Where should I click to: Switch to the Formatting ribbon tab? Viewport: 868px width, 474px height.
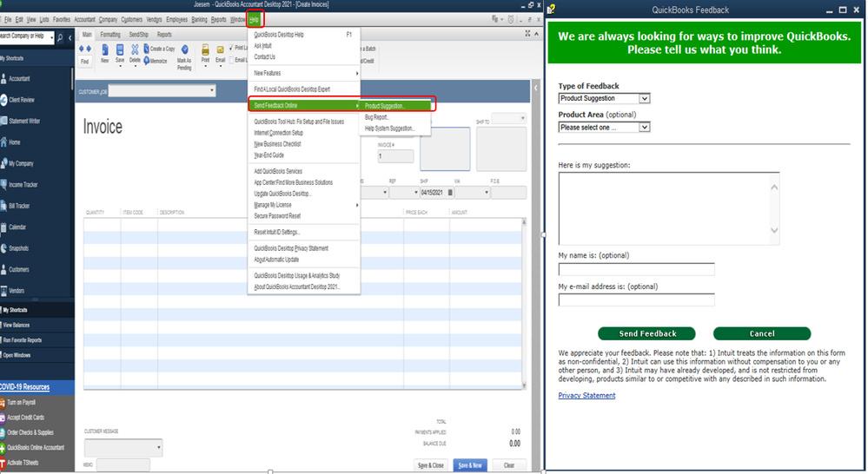click(110, 35)
